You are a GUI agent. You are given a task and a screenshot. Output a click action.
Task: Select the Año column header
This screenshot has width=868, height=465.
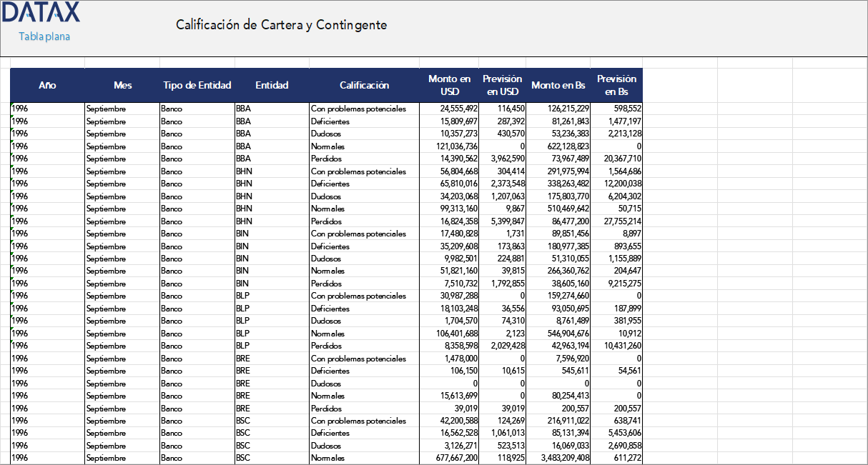(x=47, y=84)
